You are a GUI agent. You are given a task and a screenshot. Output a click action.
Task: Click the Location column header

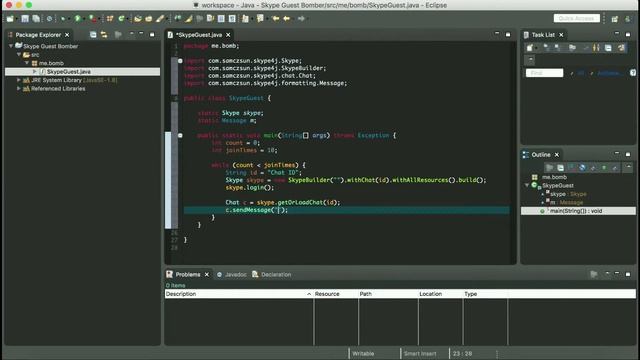[440, 294]
